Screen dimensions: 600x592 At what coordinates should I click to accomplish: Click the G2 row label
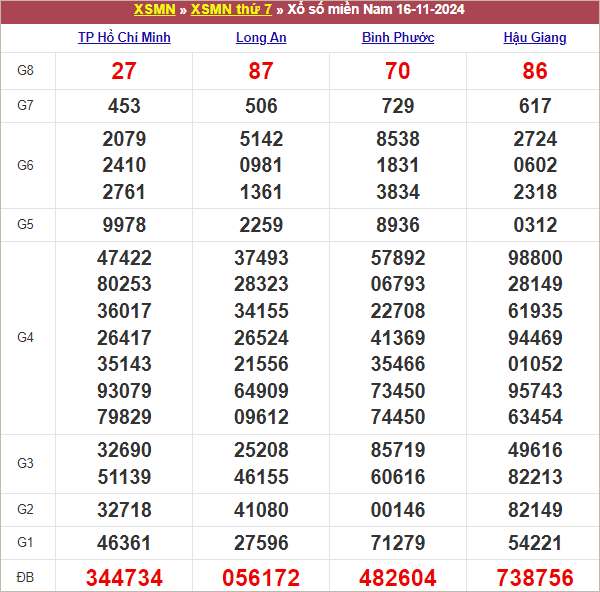25,509
